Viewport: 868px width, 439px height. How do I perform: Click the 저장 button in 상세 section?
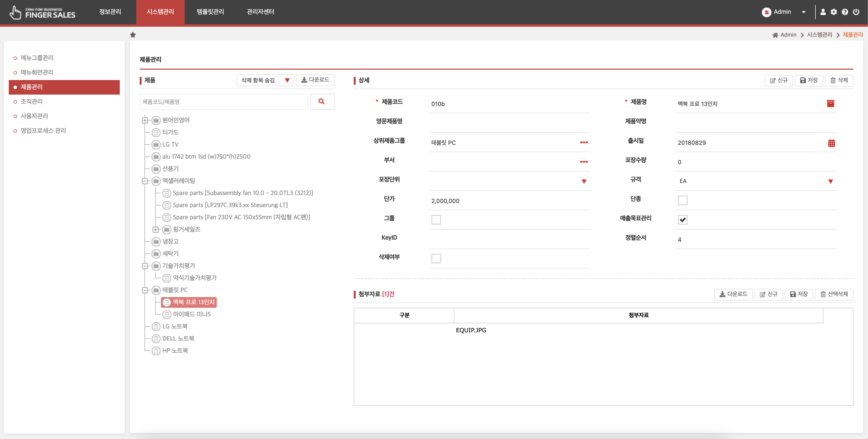pyautogui.click(x=808, y=80)
